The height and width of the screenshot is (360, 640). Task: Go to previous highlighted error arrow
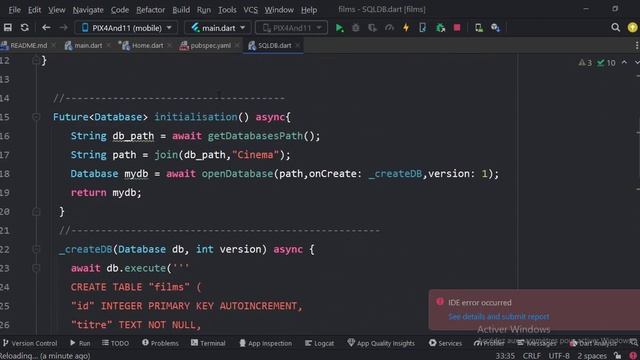coord(624,62)
